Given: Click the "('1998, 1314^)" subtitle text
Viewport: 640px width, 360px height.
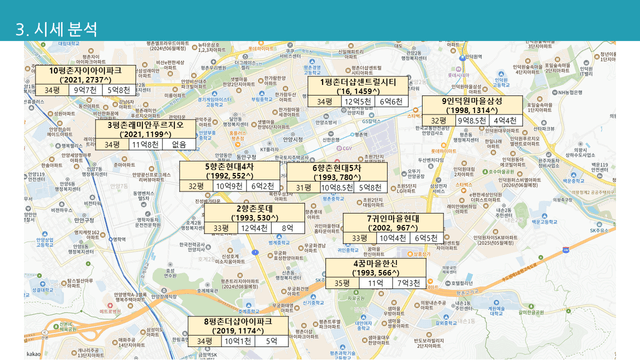Looking at the screenshot, I should [x=472, y=110].
